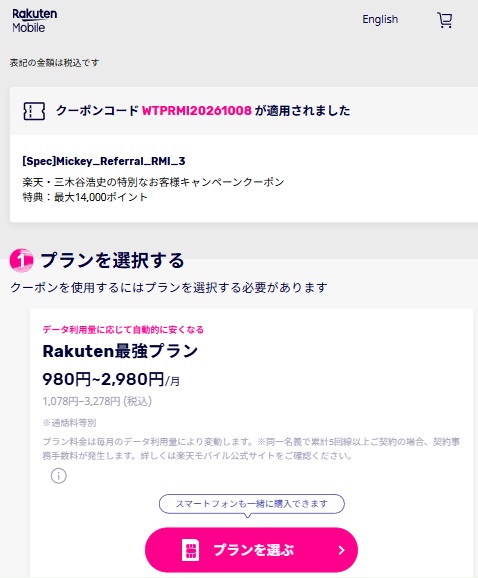The image size is (478, 578).
Task: Click the データ利用量に応じて自動的に安くなる tagline
Action: tap(123, 330)
